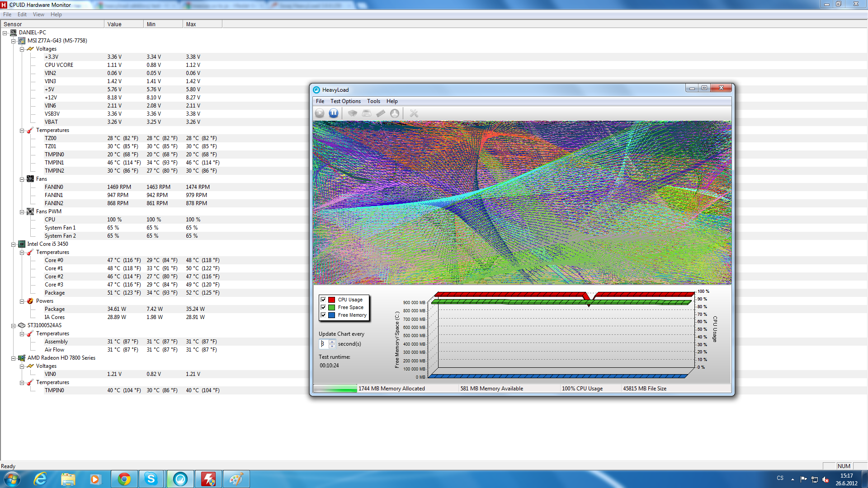868x488 pixels.
Task: Open HeavyLoad options wrench icon
Action: 414,113
